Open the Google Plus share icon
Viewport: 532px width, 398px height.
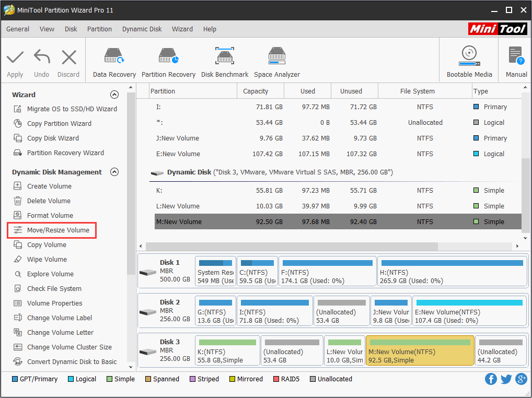tap(521, 379)
